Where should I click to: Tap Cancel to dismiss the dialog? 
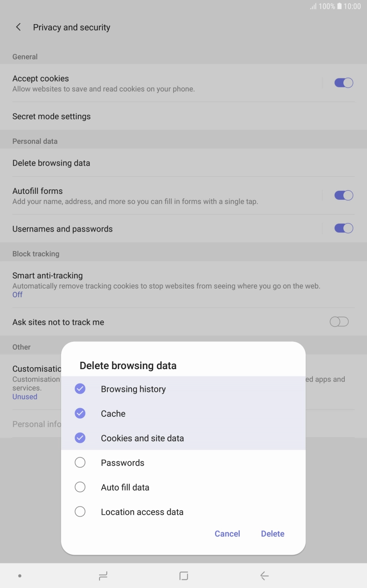point(227,533)
